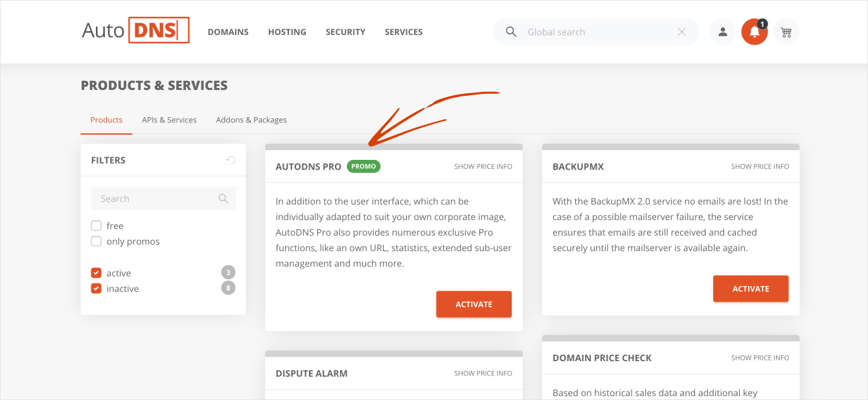Screen dimensions: 868x400
Task: Open the shopping cart icon
Action: tap(786, 32)
